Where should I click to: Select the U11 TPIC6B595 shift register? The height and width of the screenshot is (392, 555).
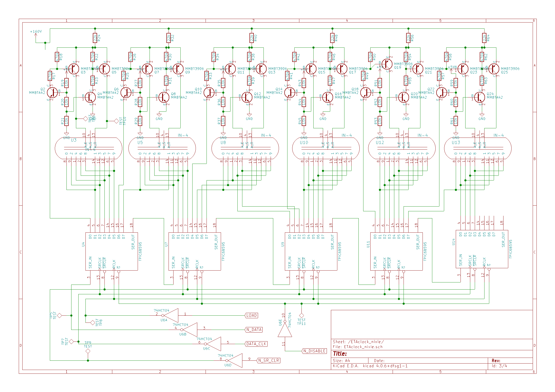pyautogui.click(x=396, y=251)
